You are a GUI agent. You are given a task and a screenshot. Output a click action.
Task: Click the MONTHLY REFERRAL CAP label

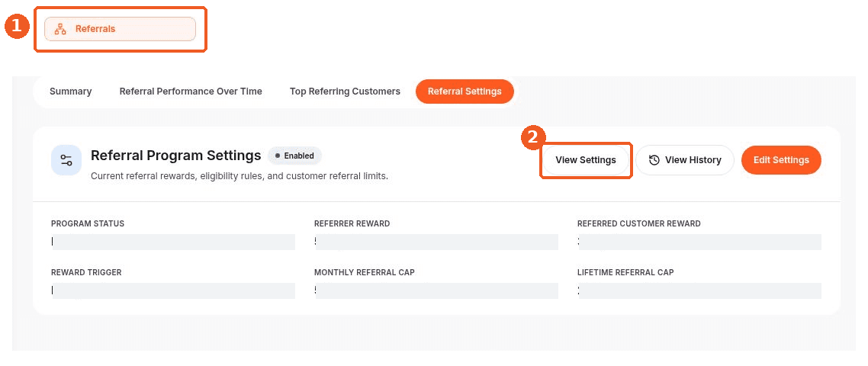pos(365,272)
